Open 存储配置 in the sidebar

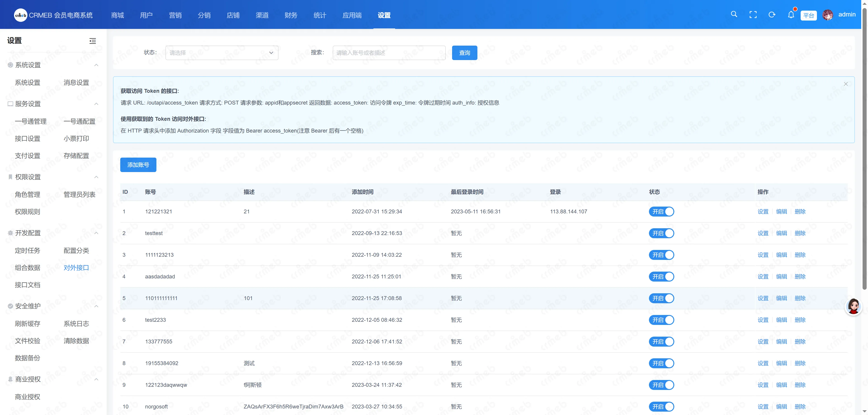pos(76,156)
